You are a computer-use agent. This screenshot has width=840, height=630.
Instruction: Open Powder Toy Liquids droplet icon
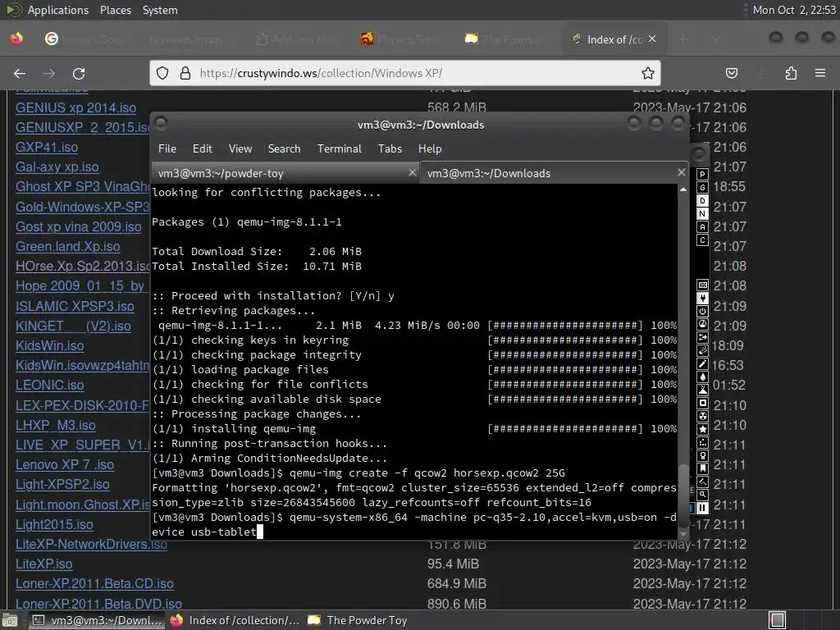[702, 377]
